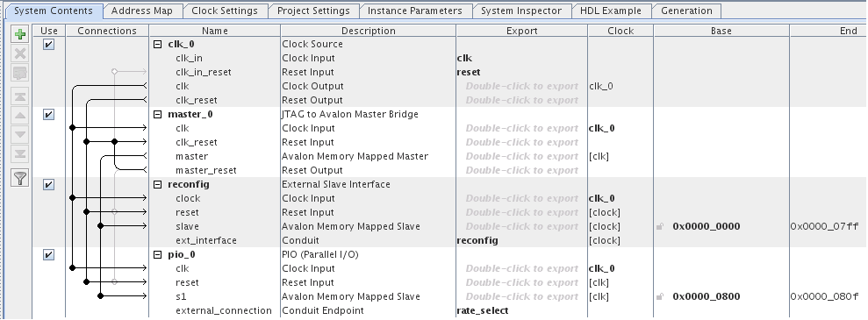Click the remove component X icon
The height and width of the screenshot is (320, 868).
(x=20, y=53)
